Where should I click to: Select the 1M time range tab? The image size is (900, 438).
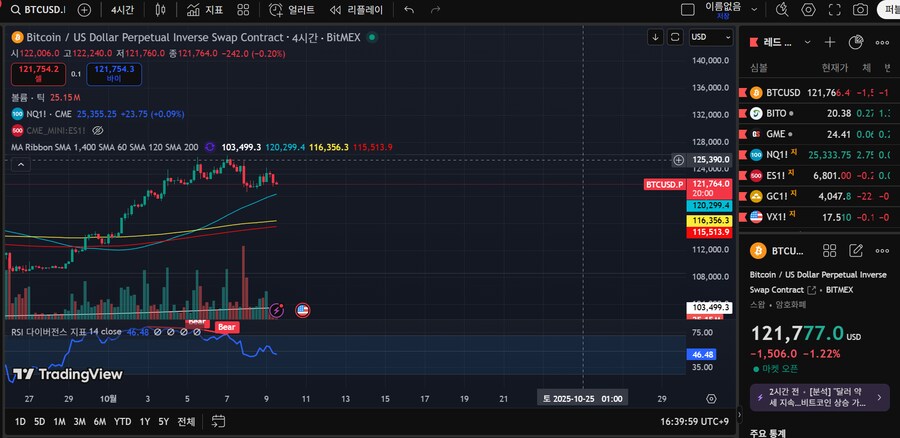click(59, 422)
